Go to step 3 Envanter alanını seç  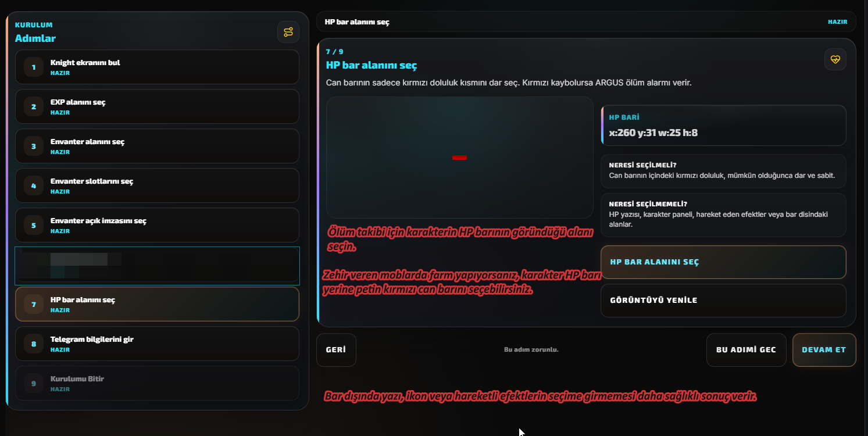click(x=157, y=146)
